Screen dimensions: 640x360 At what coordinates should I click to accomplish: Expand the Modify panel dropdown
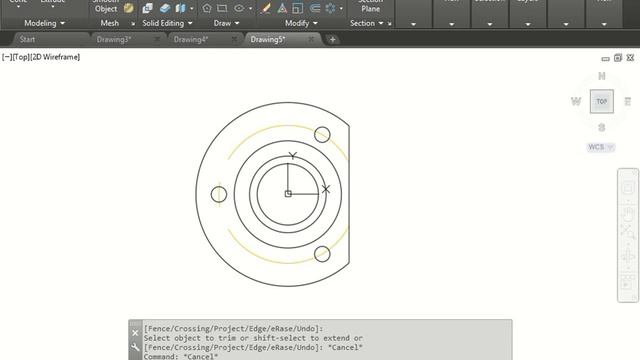click(x=301, y=23)
